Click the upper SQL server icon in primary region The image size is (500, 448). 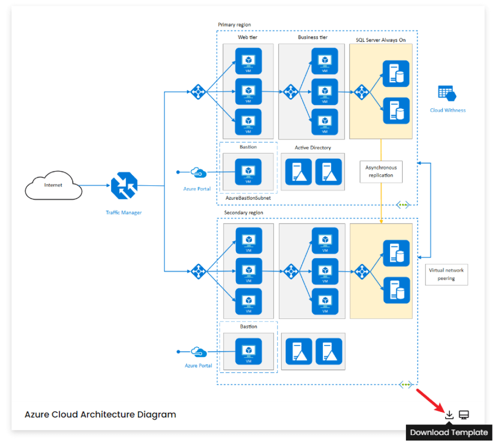396,73
